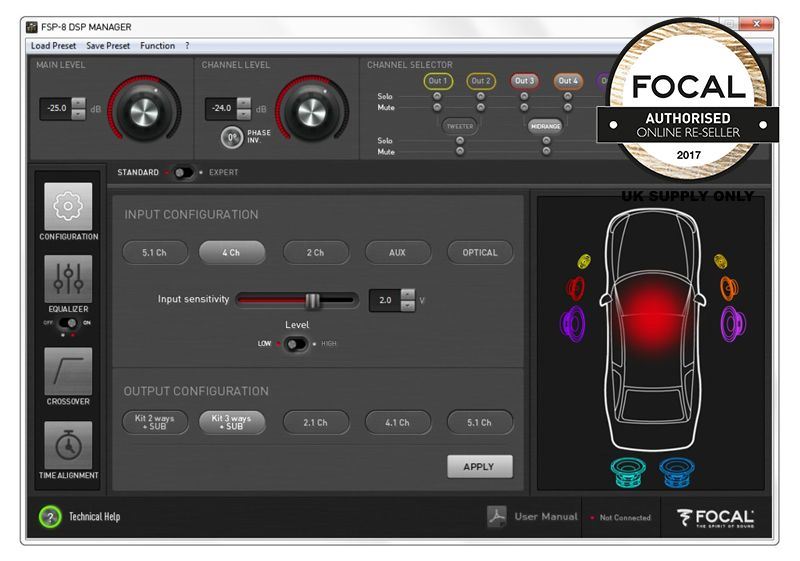This screenshot has width=800, height=561.
Task: Select the Out 2 channel
Action: tap(481, 81)
